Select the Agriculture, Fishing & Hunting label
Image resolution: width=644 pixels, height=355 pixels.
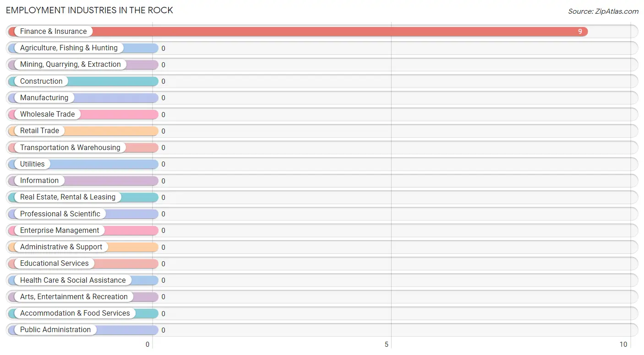(69, 48)
